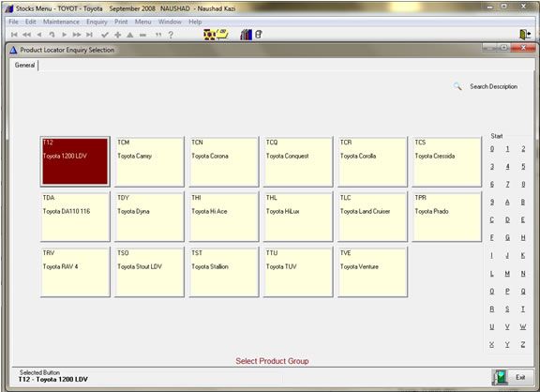This screenshot has height=392, width=540.
Task: Click the icon right of the books
Action: pyautogui.click(x=259, y=34)
